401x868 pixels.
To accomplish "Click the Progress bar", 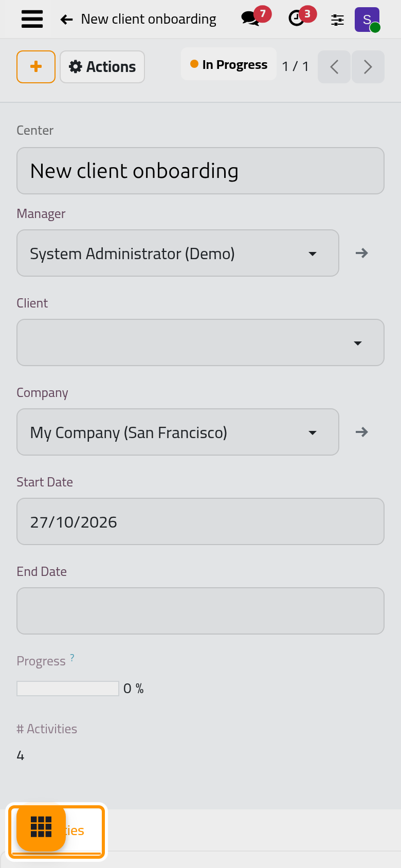I will [x=68, y=689].
